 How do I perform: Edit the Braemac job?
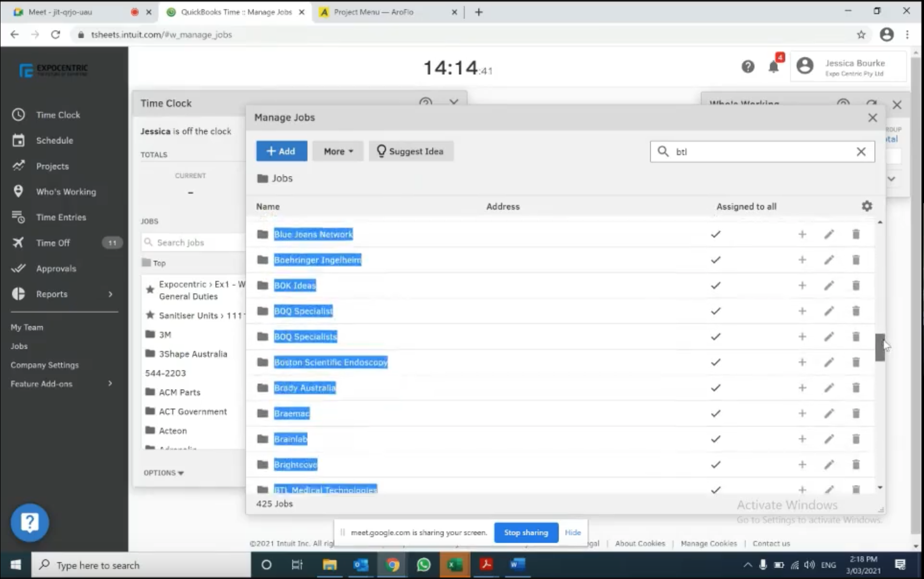coord(829,413)
